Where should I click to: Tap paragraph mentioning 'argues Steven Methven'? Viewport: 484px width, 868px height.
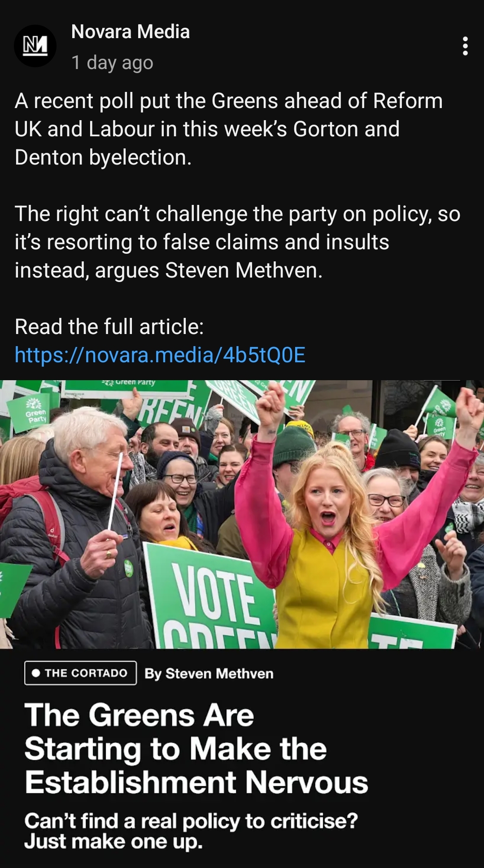tap(237, 242)
